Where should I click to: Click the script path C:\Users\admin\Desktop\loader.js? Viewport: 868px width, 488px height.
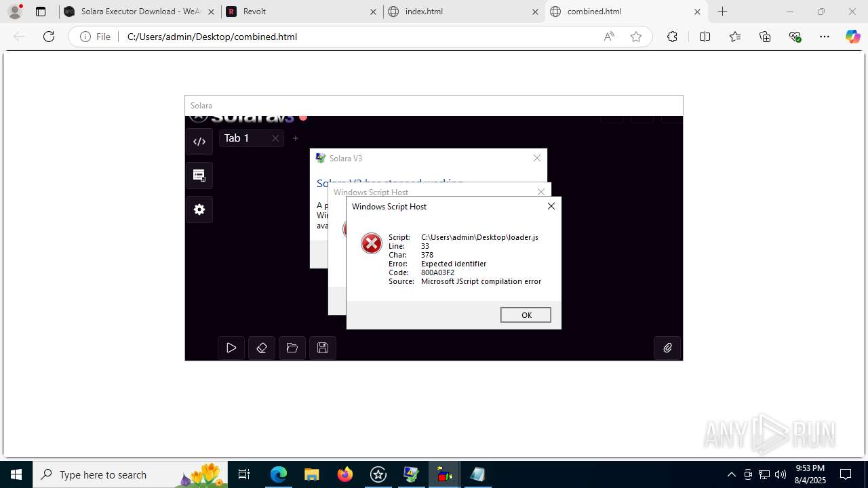coord(479,237)
